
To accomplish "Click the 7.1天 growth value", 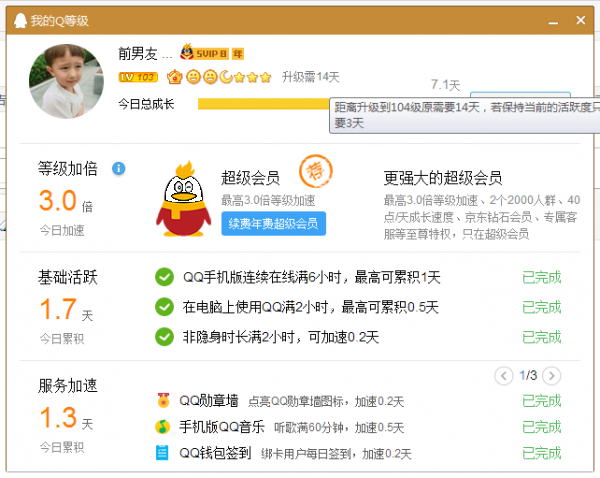I will (x=445, y=85).
